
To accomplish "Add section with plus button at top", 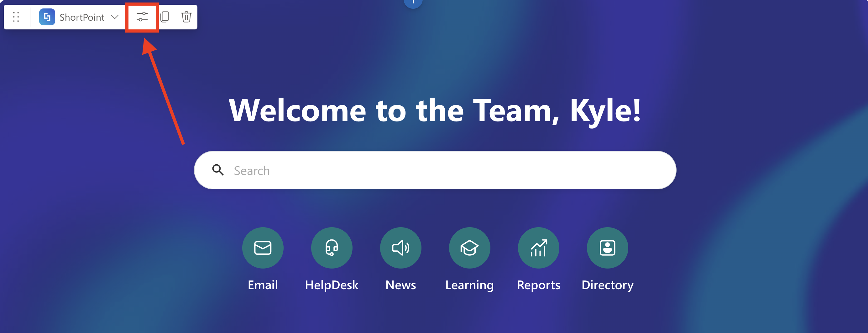I will [x=413, y=3].
